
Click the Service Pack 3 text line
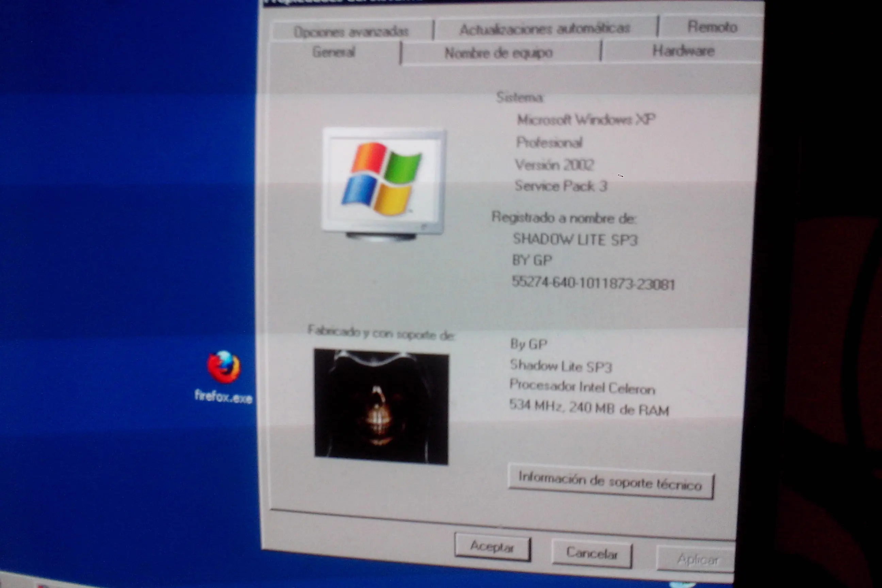point(561,186)
